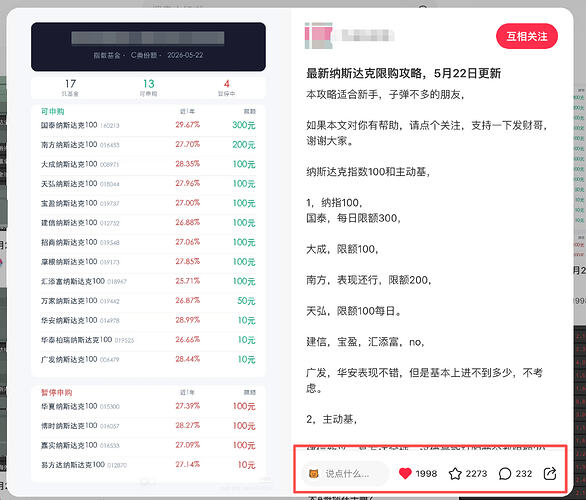Click row 博时纳斯达克100 in paused list
This screenshot has height=500, width=586.
[148, 426]
